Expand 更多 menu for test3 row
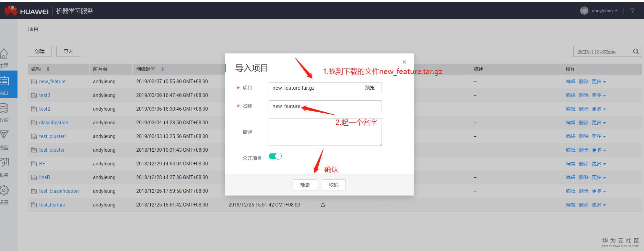Image resolution: width=644 pixels, height=251 pixels. (599, 95)
